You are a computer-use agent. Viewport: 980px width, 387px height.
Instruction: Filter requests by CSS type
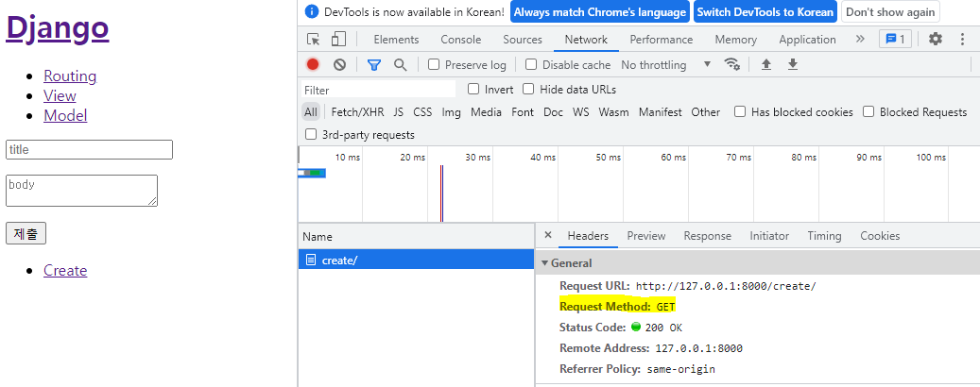pyautogui.click(x=422, y=112)
